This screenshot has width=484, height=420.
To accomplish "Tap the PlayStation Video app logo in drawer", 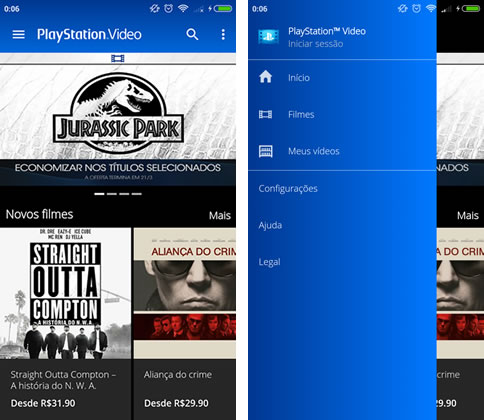I will pyautogui.click(x=269, y=37).
